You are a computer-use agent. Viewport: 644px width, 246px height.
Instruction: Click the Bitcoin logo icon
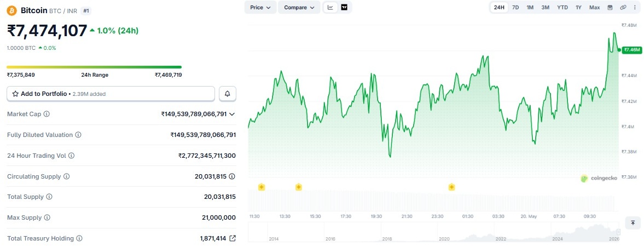(11, 11)
